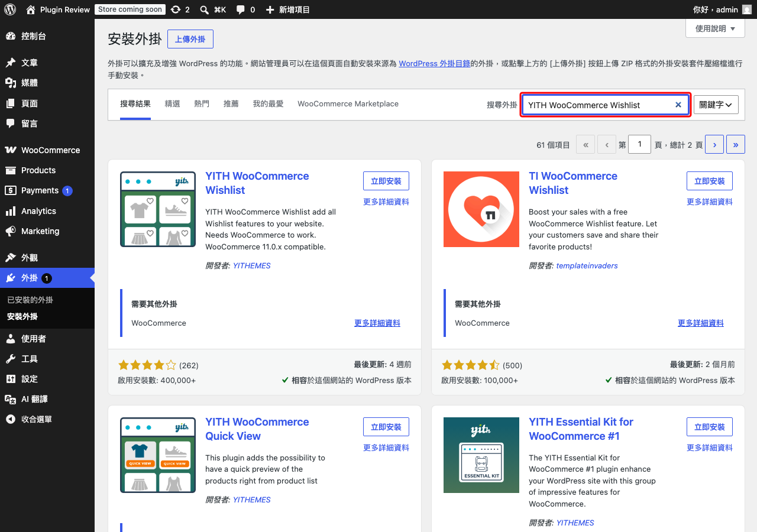Open 已安裝的外掛 submenu item
This screenshot has height=532, width=757.
click(30, 300)
